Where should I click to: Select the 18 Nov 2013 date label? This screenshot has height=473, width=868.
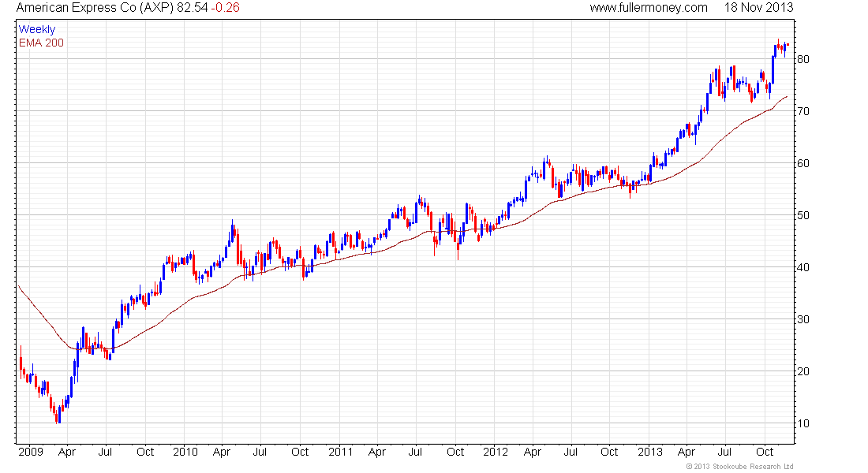point(758,8)
